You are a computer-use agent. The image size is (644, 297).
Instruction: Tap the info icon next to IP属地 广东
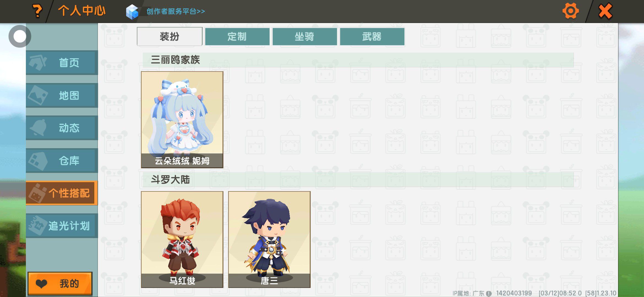(x=489, y=293)
